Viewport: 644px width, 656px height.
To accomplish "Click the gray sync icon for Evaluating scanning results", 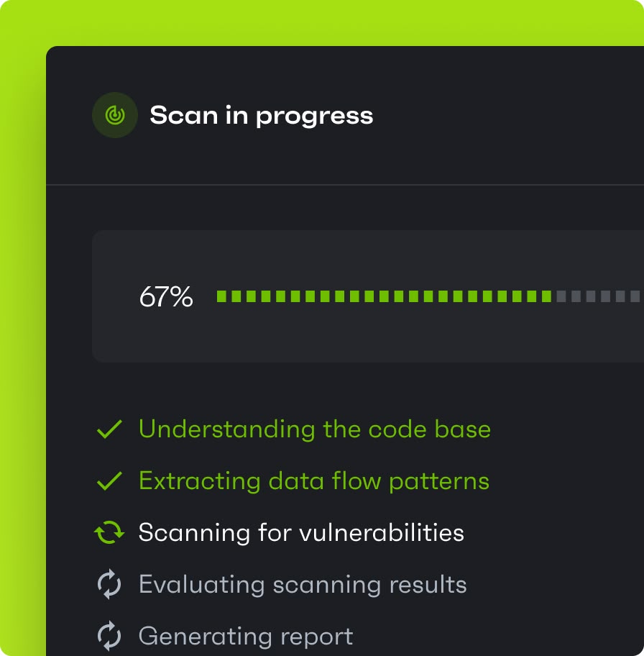I will point(109,584).
